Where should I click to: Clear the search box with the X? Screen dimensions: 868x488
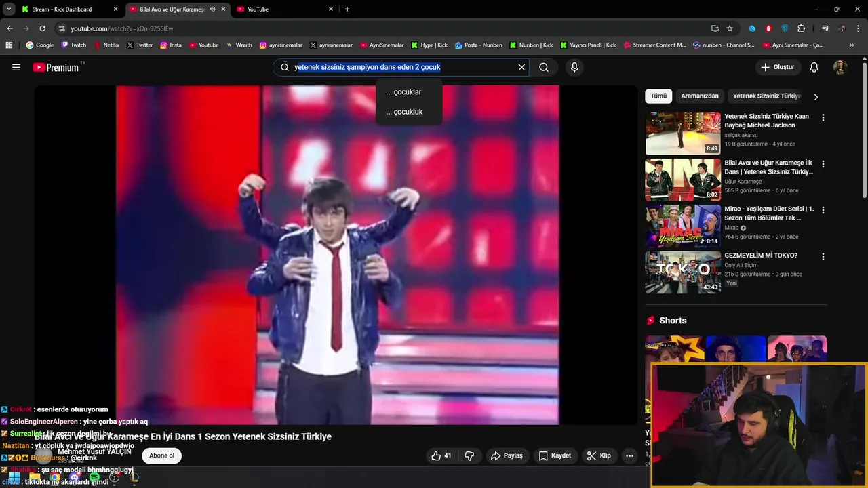tap(521, 67)
